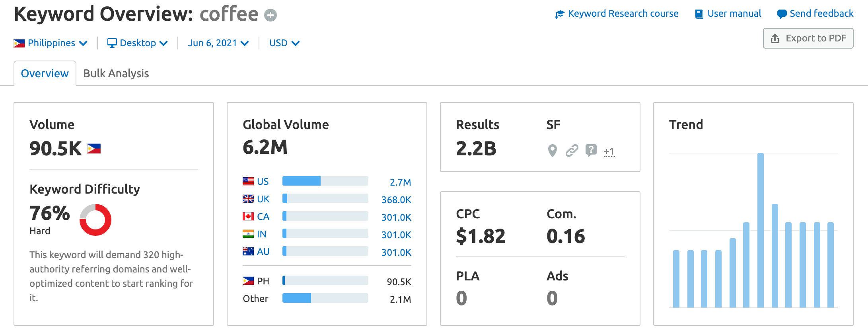Show the +1 additional SERP features

(609, 151)
